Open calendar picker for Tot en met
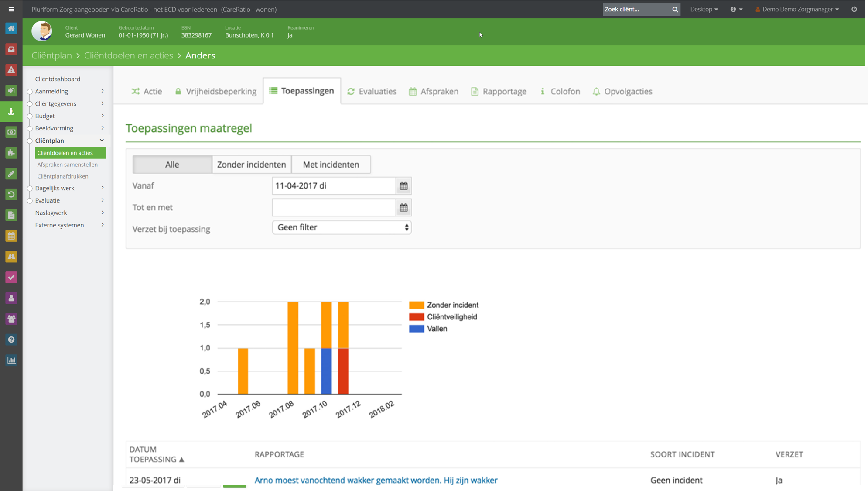Viewport: 868px width, 491px height. click(403, 208)
